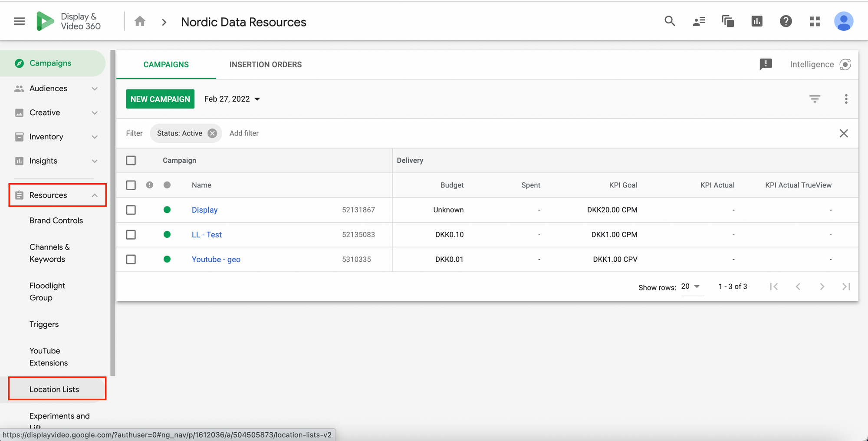The image size is (868, 441).
Task: Open the hamburger main menu
Action: [19, 21]
